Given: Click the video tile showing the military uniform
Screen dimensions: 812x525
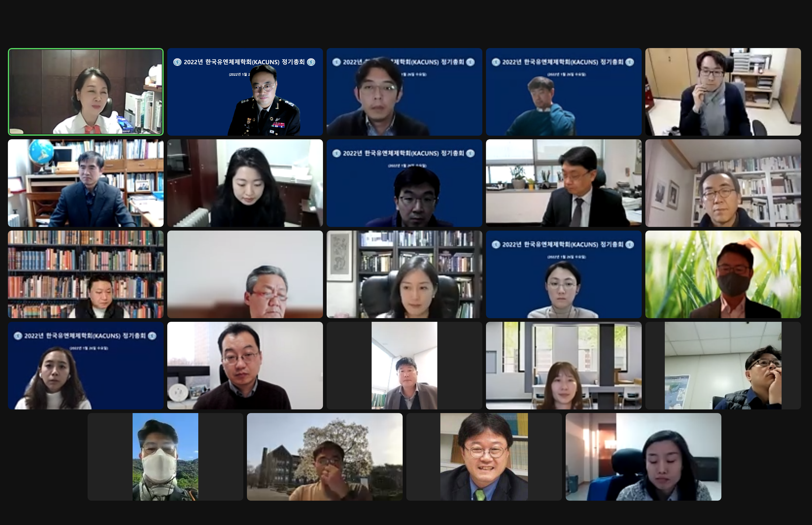Looking at the screenshot, I should tap(245, 92).
